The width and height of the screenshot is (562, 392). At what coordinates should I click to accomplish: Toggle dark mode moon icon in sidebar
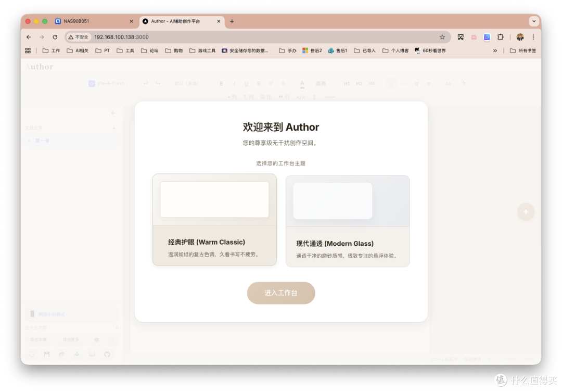(111, 339)
